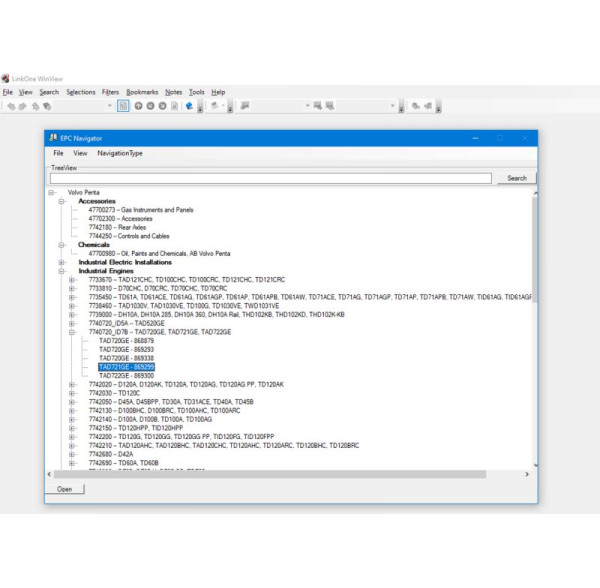
Task: Click the LinkOne WinView app icon
Action: tap(5, 78)
